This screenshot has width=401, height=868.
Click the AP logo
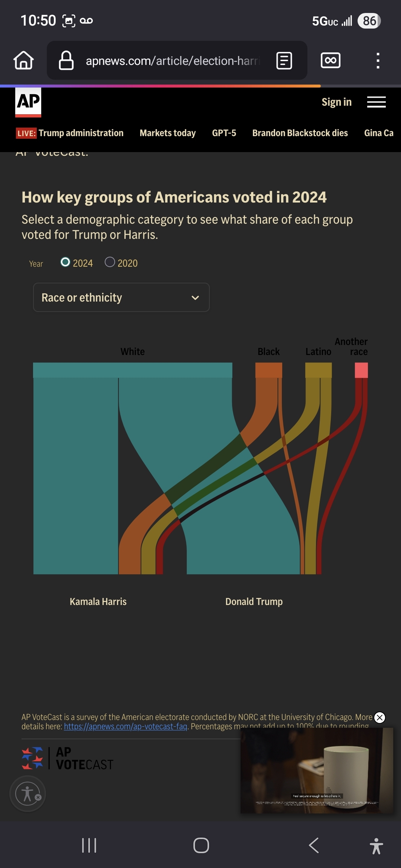click(28, 102)
